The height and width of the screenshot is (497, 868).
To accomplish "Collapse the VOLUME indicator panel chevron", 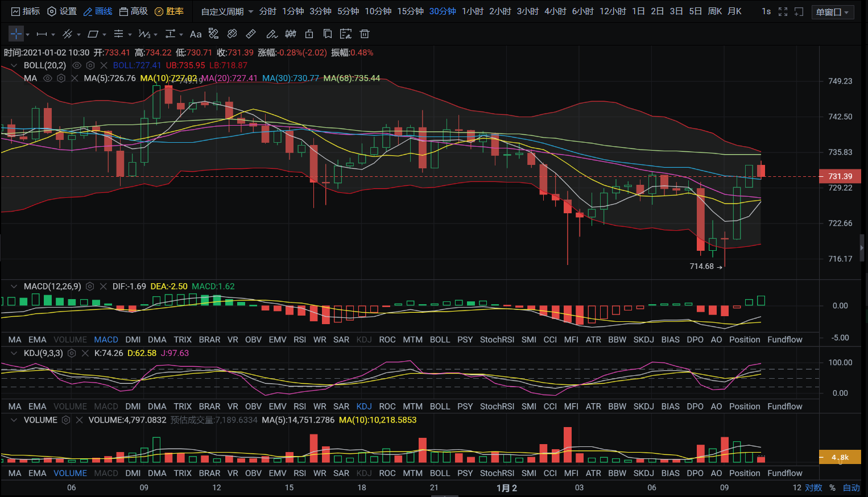I will point(14,420).
